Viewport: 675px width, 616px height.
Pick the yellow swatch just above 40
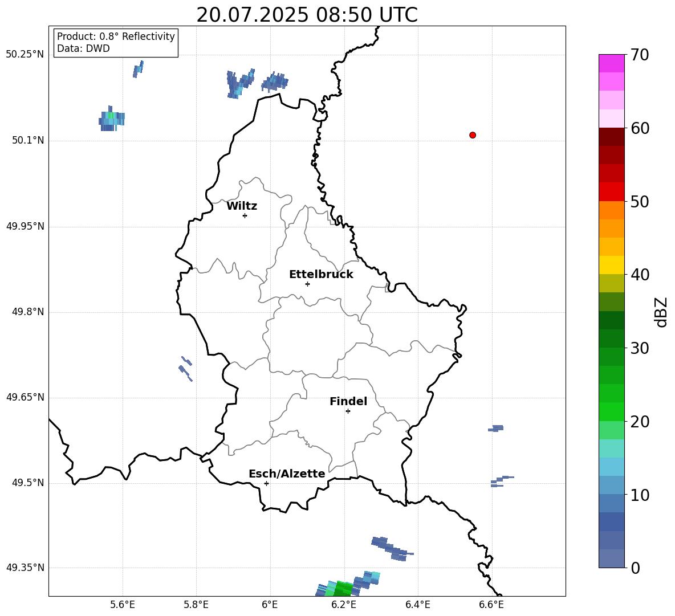point(611,265)
